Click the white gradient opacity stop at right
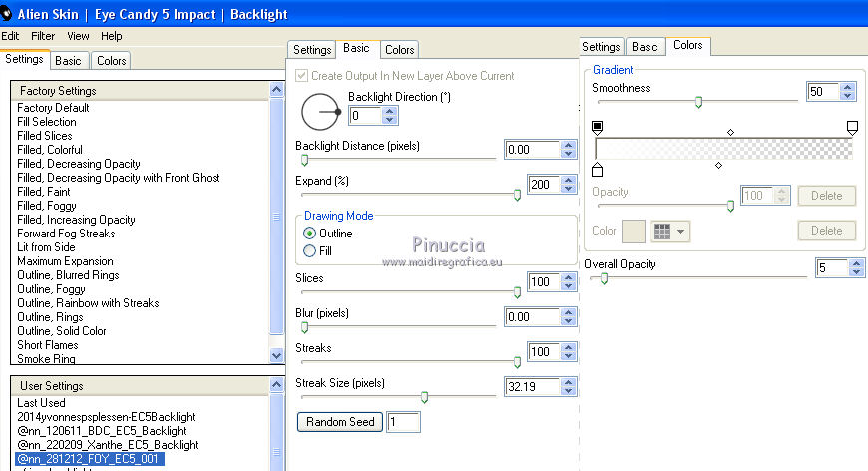 click(852, 128)
